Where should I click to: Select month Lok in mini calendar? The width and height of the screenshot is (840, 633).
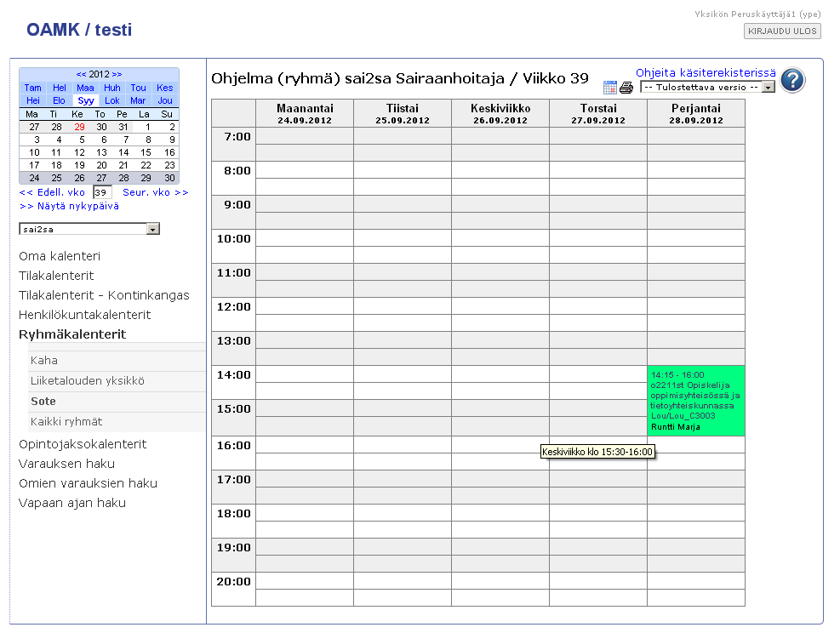[112, 100]
